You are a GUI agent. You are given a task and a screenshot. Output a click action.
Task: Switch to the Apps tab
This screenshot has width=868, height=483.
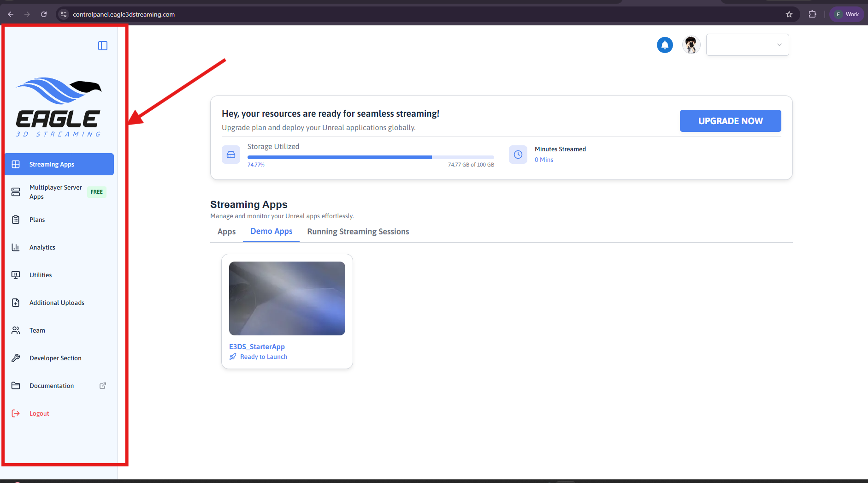point(226,232)
